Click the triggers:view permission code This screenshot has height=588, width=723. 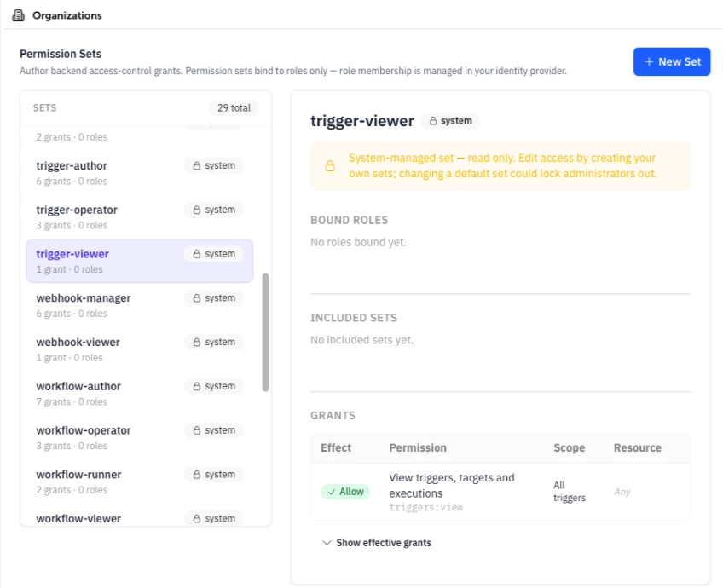tap(425, 507)
